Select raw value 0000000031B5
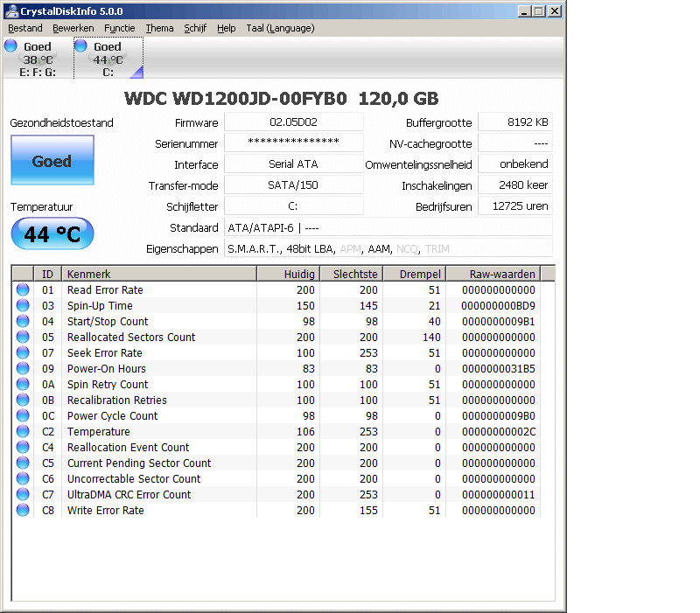The height and width of the screenshot is (613, 700). pos(498,368)
